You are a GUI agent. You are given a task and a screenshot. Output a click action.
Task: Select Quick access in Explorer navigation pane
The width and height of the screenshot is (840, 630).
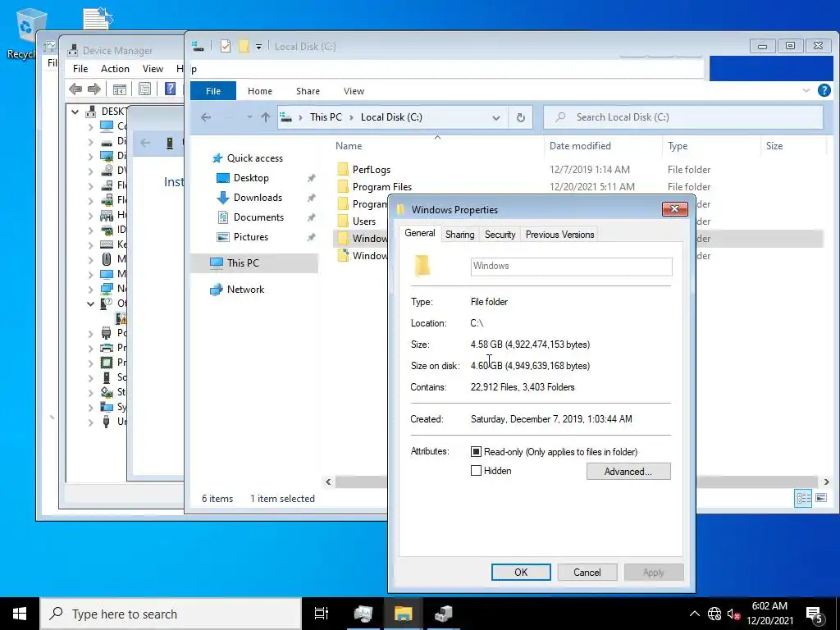tap(254, 158)
